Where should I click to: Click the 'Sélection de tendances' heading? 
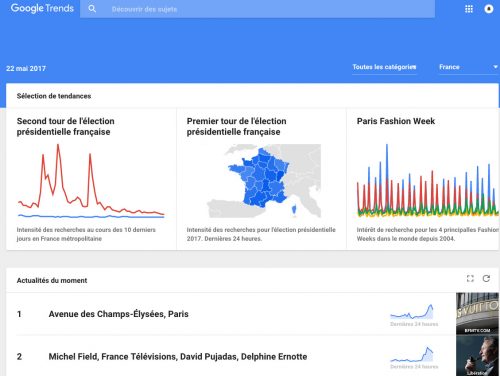pos(54,96)
